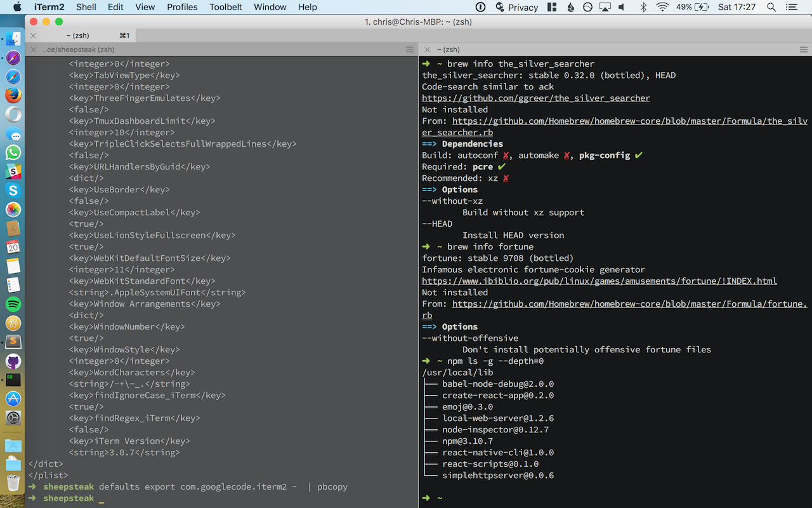The height and width of the screenshot is (508, 812).
Task: Open the right zsh pane hamburger menu
Action: 804,50
